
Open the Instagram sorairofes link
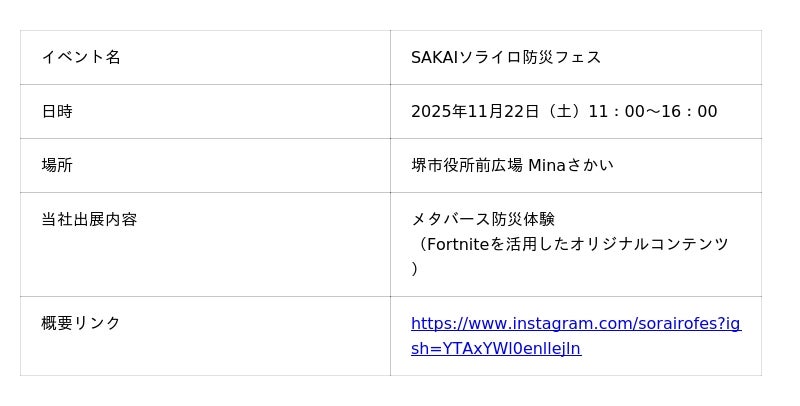click(575, 324)
